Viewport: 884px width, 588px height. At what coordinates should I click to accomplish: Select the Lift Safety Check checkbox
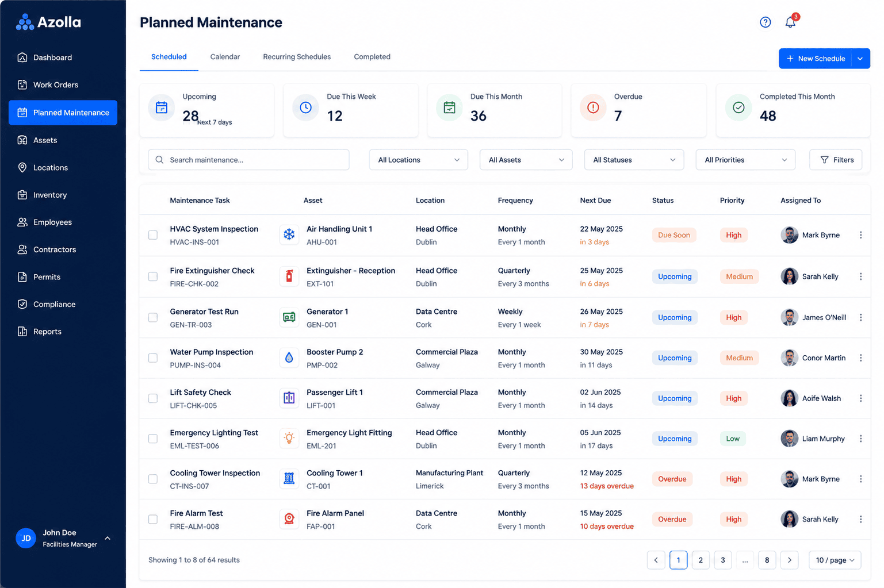(x=153, y=398)
